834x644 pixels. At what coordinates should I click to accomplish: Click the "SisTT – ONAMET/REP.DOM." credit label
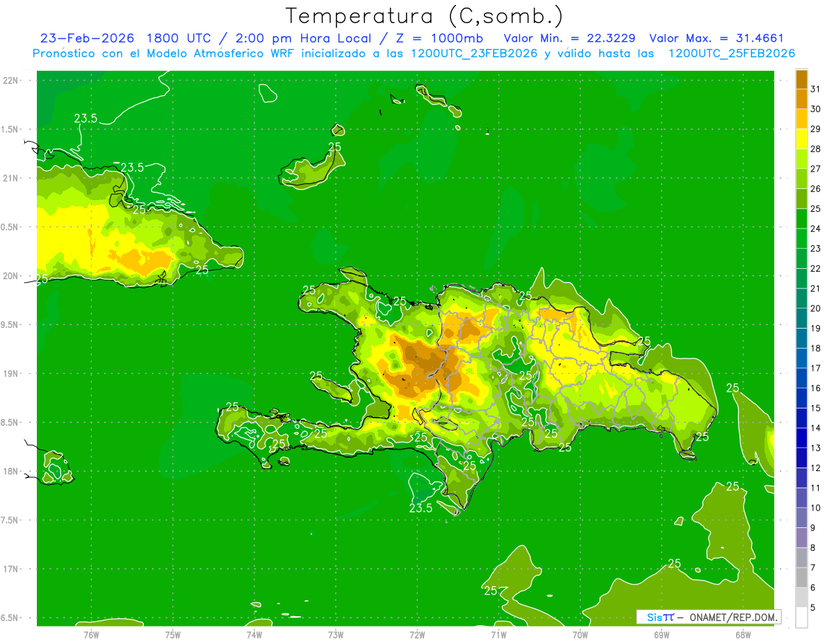pos(708,617)
